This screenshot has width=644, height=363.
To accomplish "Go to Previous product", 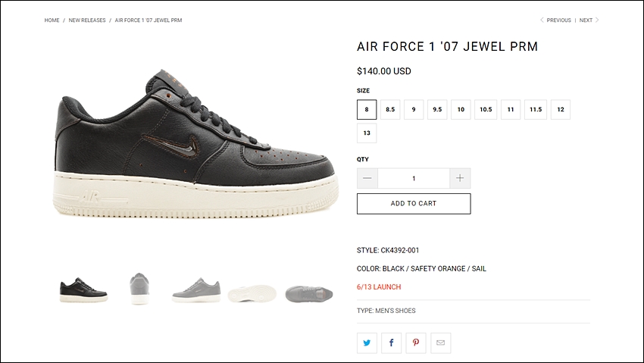I will click(x=555, y=20).
